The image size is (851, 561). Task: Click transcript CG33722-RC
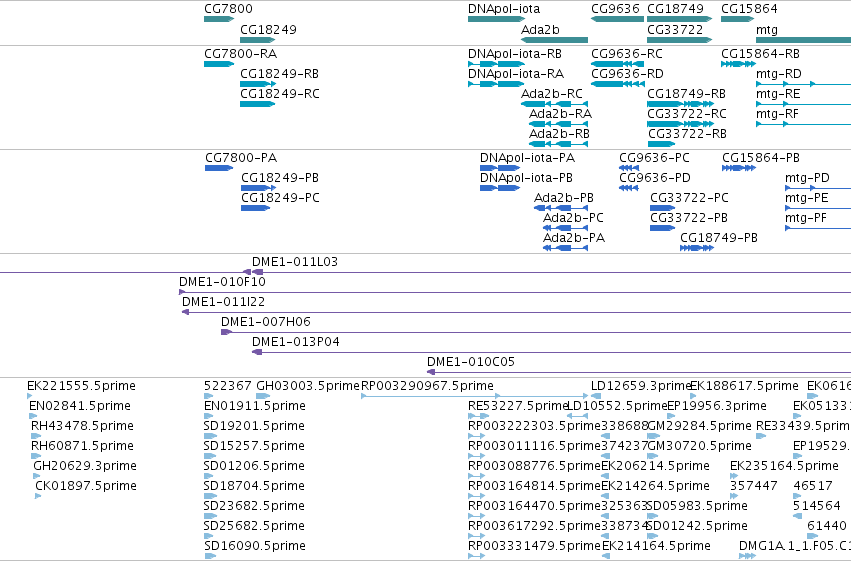pyautogui.click(x=681, y=124)
